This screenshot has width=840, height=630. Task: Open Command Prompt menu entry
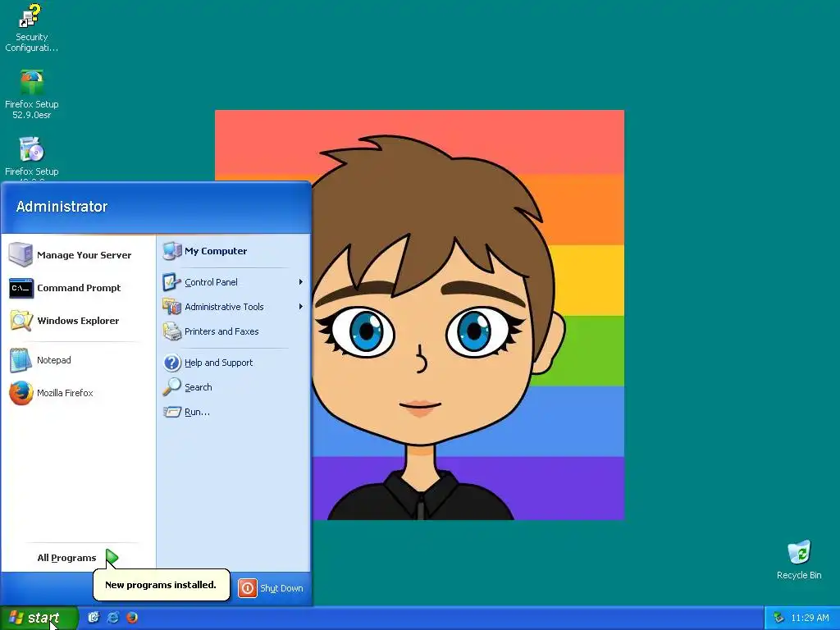tap(78, 288)
